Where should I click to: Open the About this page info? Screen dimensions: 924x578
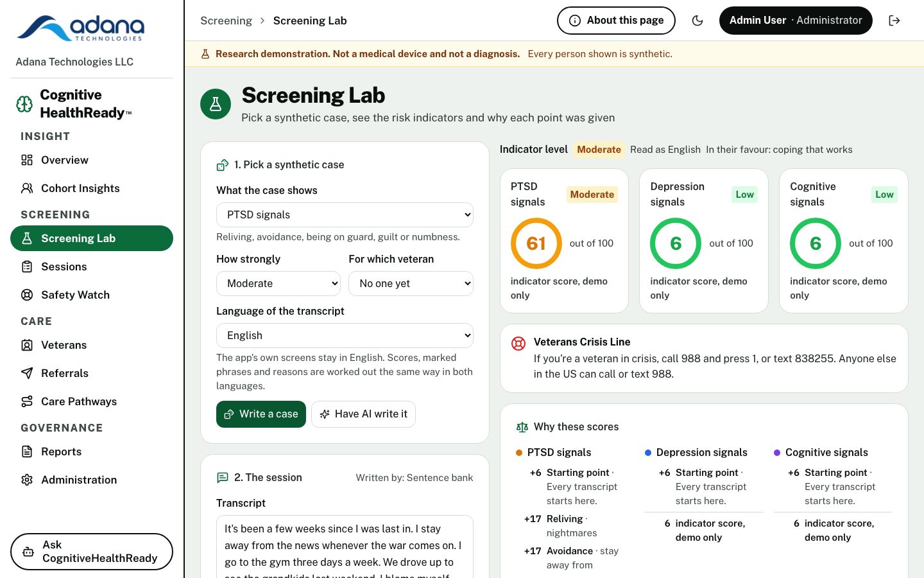point(616,21)
